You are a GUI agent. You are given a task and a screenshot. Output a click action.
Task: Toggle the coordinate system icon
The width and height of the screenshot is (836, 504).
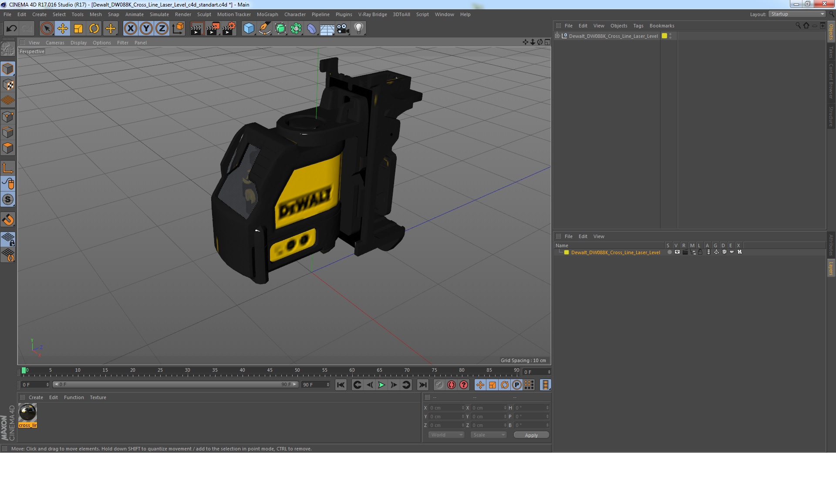[x=178, y=29]
